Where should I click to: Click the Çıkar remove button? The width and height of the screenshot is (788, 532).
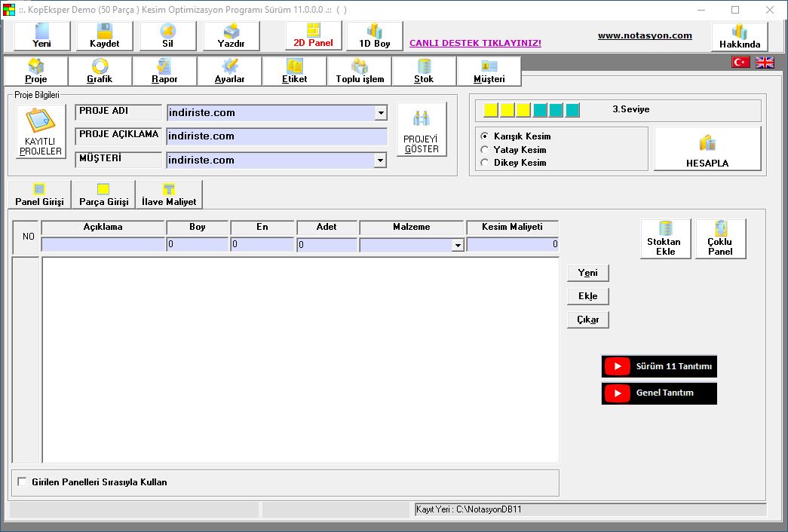(x=588, y=320)
